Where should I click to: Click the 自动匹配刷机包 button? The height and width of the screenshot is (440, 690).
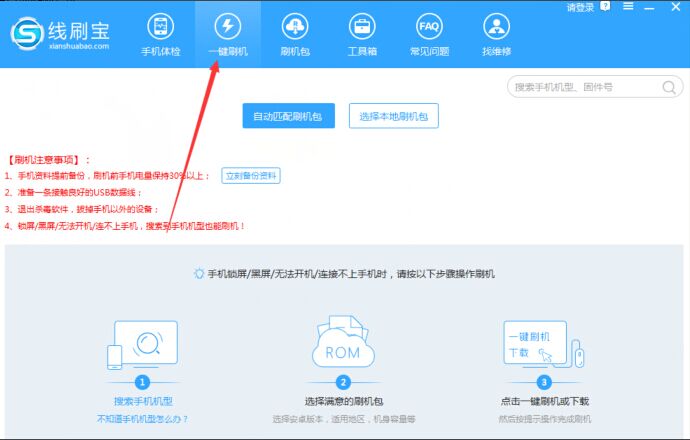(288, 117)
